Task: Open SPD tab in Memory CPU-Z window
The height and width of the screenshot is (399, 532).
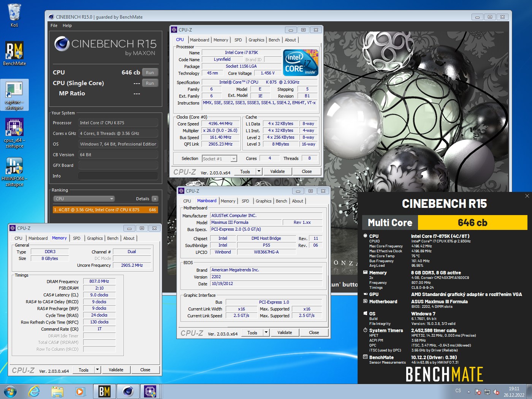Action: [76, 238]
